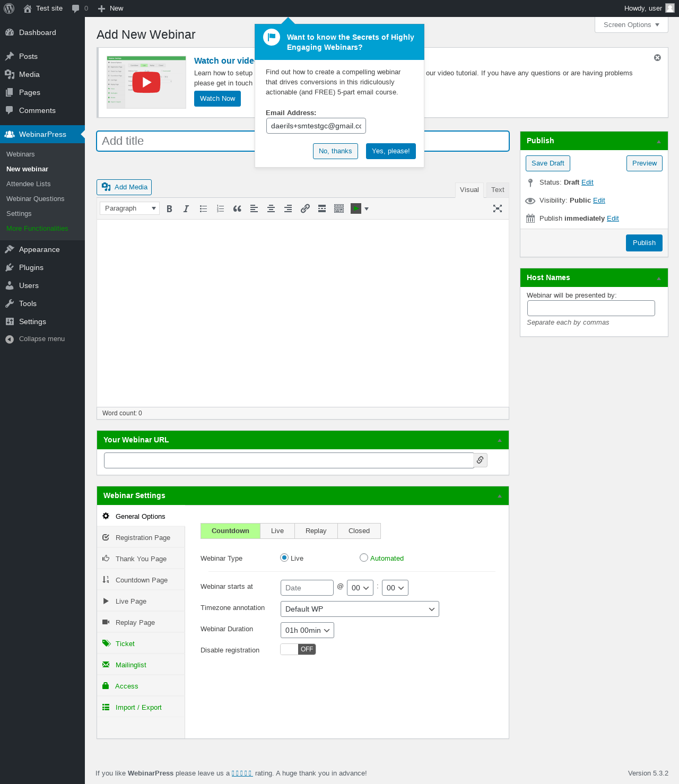This screenshot has width=679, height=784.
Task: Switch to the Replay status tab
Action: (x=316, y=531)
